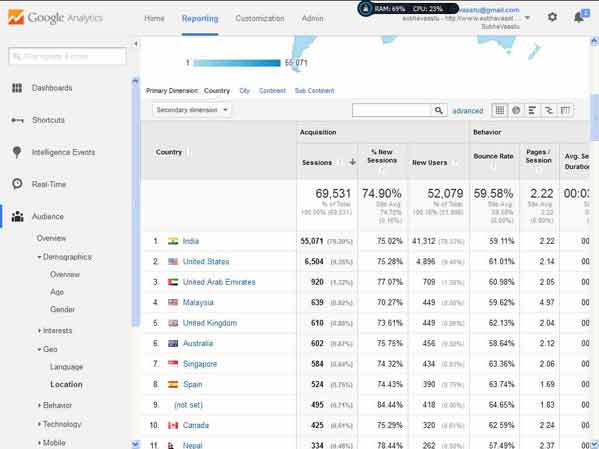Click the India flag icon
599x449 pixels.
coord(173,241)
